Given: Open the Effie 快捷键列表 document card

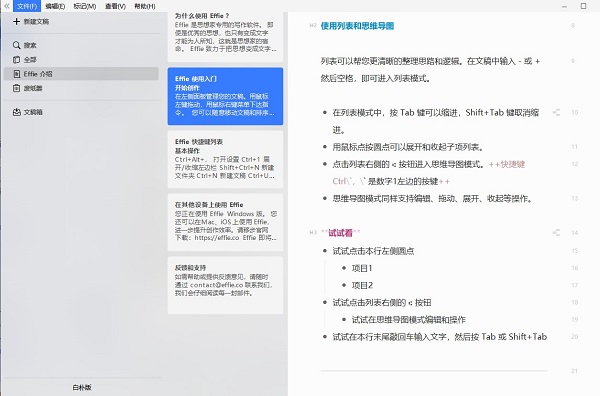Looking at the screenshot, I should click(x=225, y=159).
